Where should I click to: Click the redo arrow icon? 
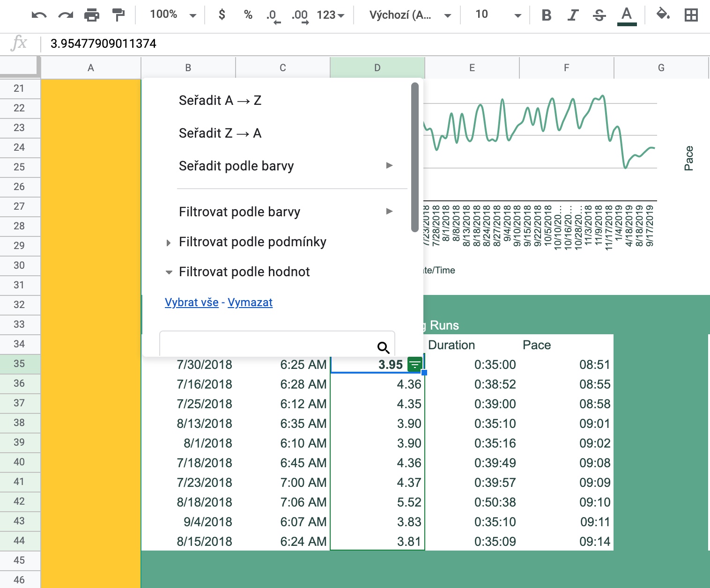click(x=66, y=15)
